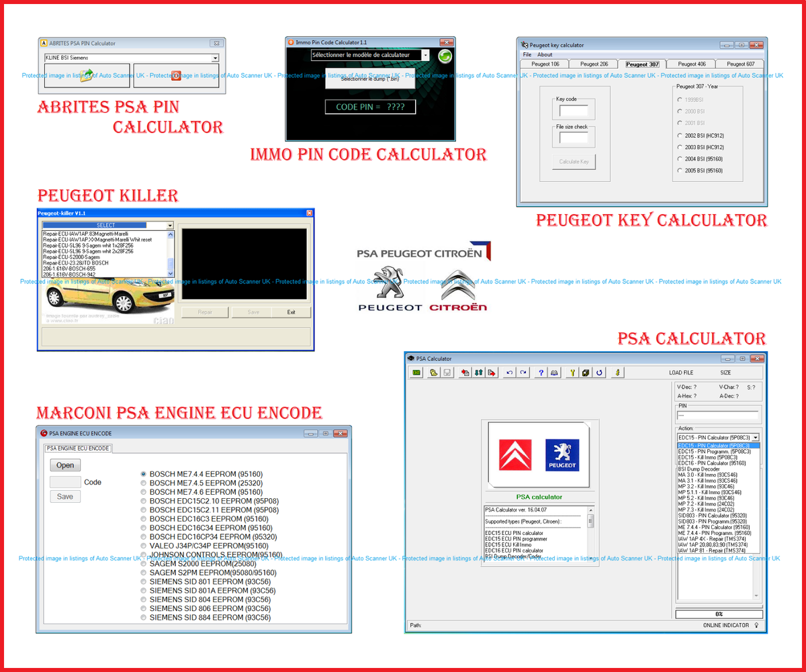Open the About menu in Peugeot key calculator
806x672 pixels.
tap(545, 54)
